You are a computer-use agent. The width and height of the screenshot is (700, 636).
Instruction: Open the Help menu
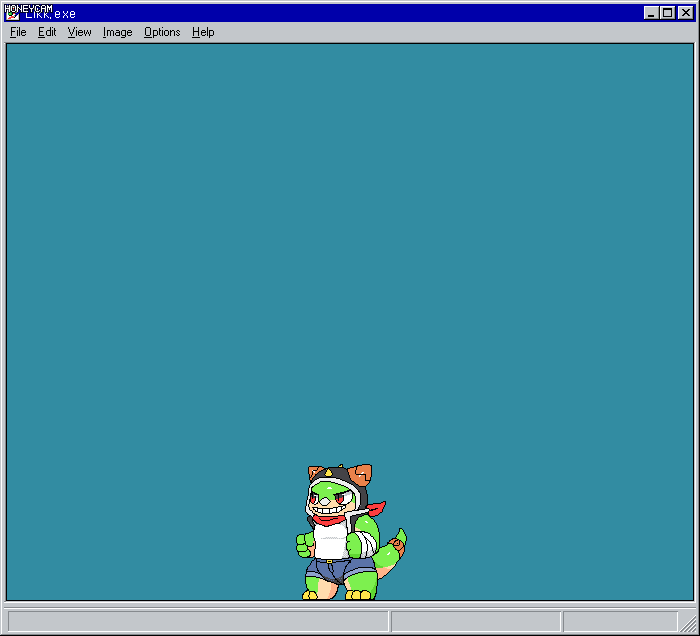coord(203,32)
